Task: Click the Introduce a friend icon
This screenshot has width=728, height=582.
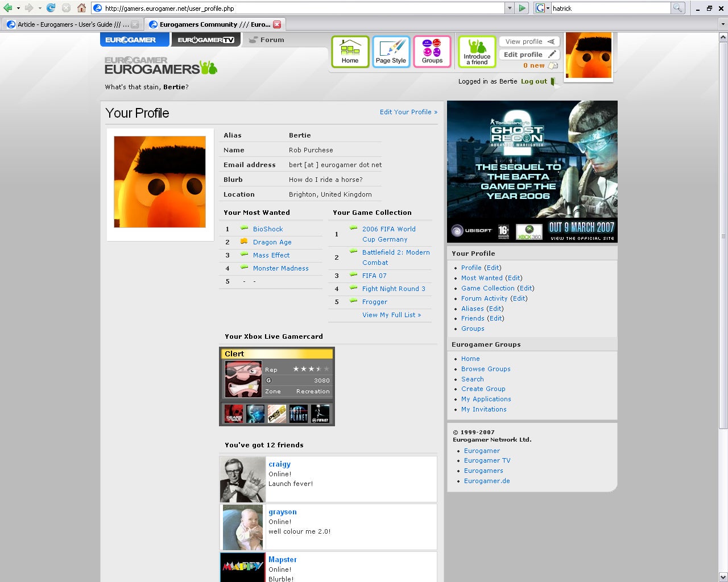Action: tap(477, 52)
